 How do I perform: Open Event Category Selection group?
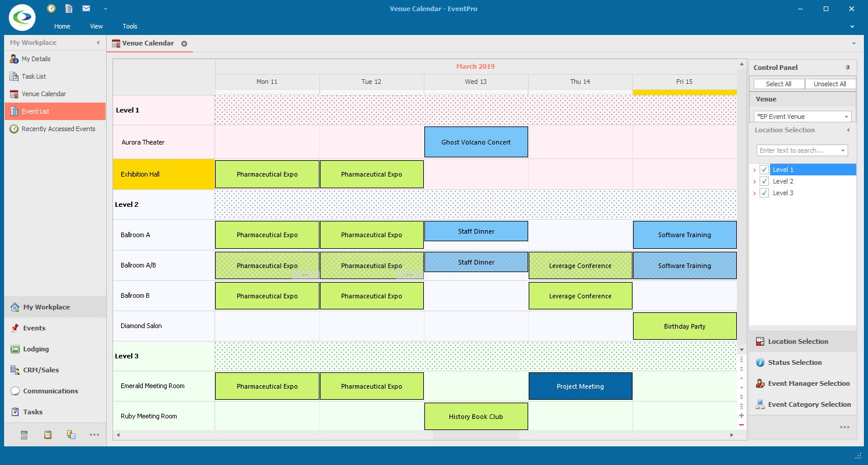coord(803,404)
